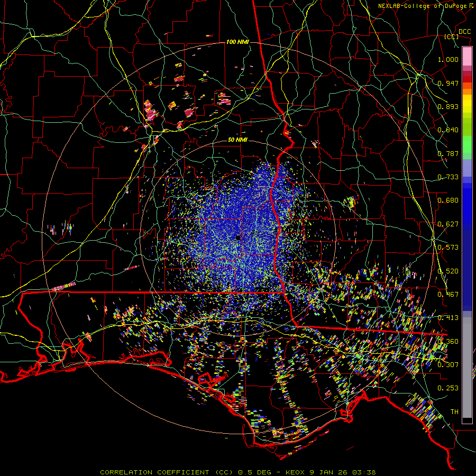Select the 0.680 scale value
The height and width of the screenshot is (476, 476).
pyautogui.click(x=448, y=200)
